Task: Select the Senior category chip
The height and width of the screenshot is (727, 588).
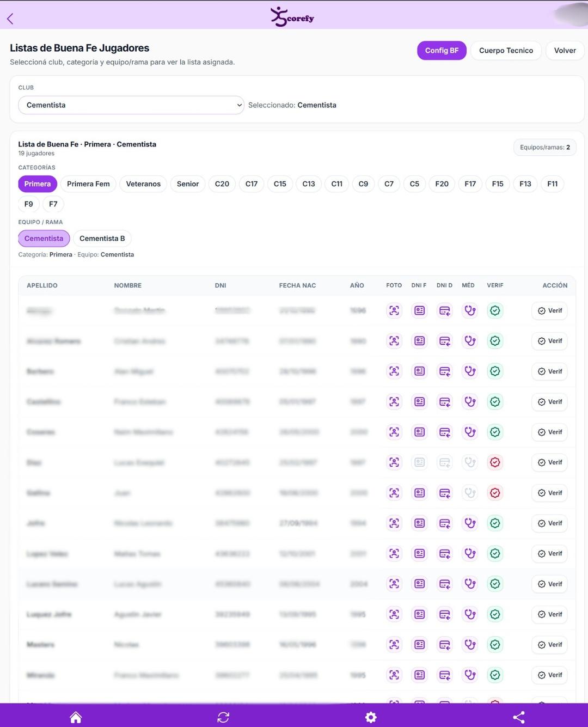Action: tap(188, 184)
